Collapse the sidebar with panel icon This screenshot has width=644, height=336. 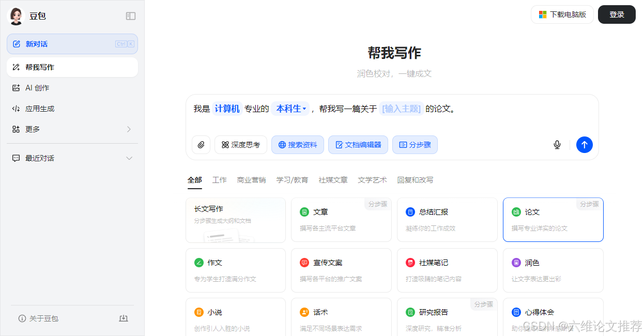click(x=131, y=16)
